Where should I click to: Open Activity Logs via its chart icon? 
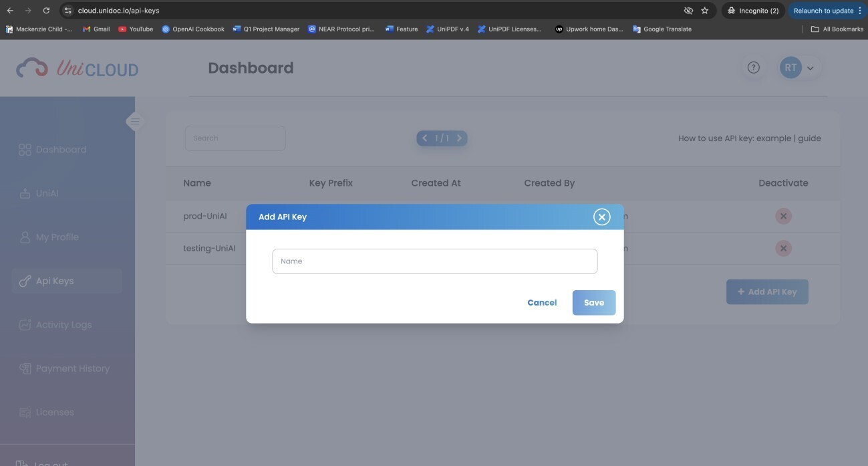pos(25,324)
